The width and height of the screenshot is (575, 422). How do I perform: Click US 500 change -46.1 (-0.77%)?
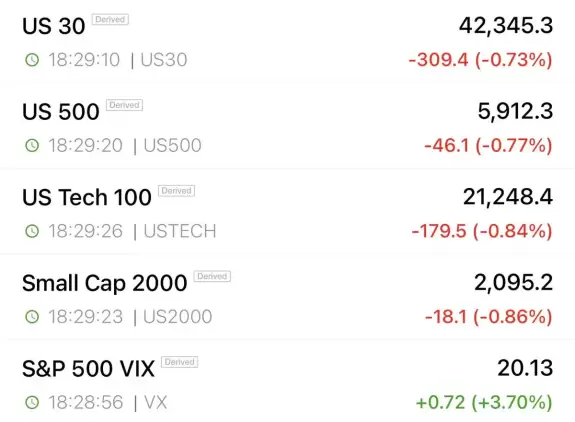[x=488, y=146]
